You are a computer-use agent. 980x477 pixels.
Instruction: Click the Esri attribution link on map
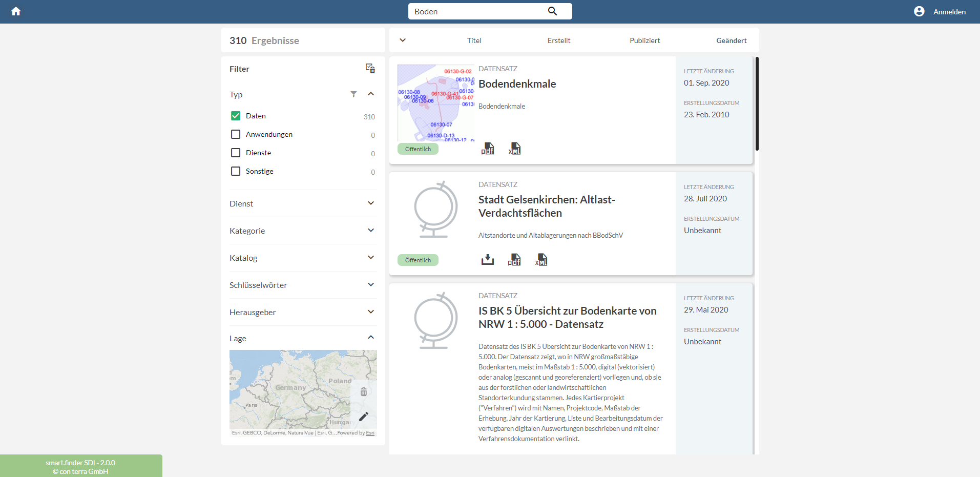coord(370,433)
